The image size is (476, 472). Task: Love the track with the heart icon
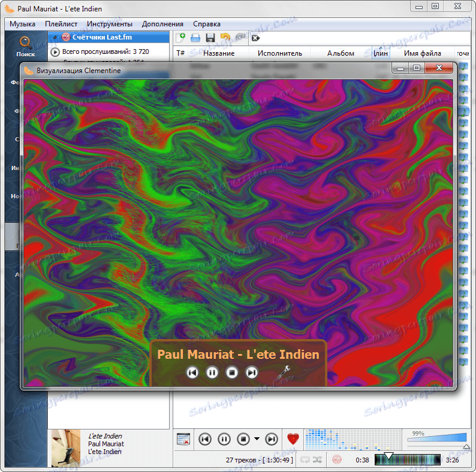pos(293,439)
